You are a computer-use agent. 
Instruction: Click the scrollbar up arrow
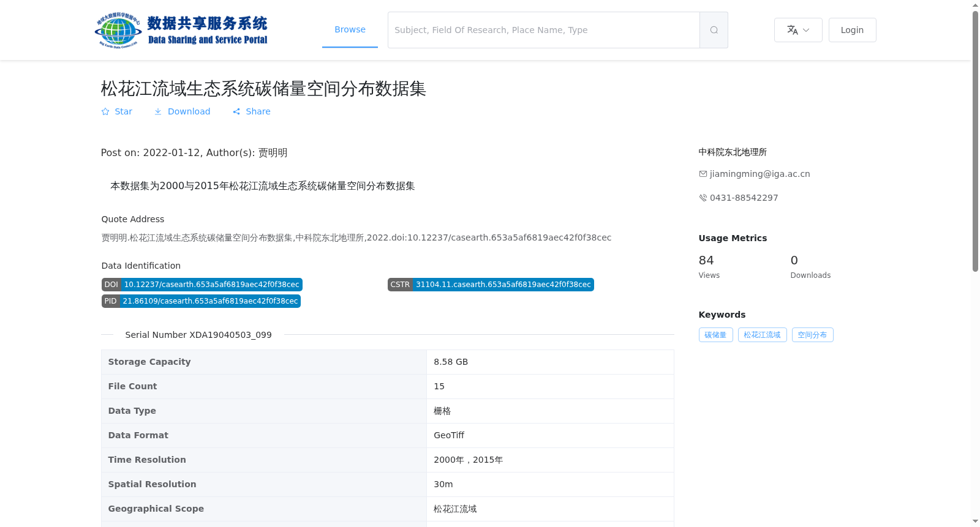pyautogui.click(x=975, y=5)
